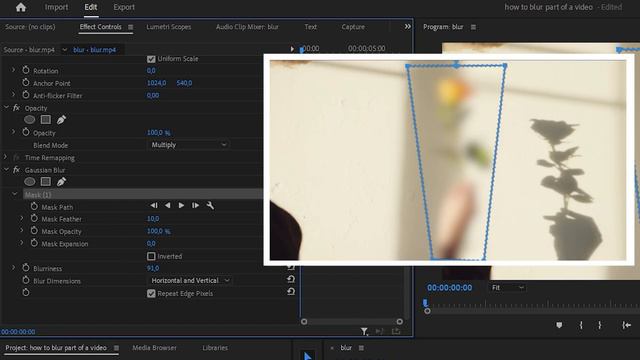
Task: Toggle the Opacity fx effect badge
Action: pos(16,108)
